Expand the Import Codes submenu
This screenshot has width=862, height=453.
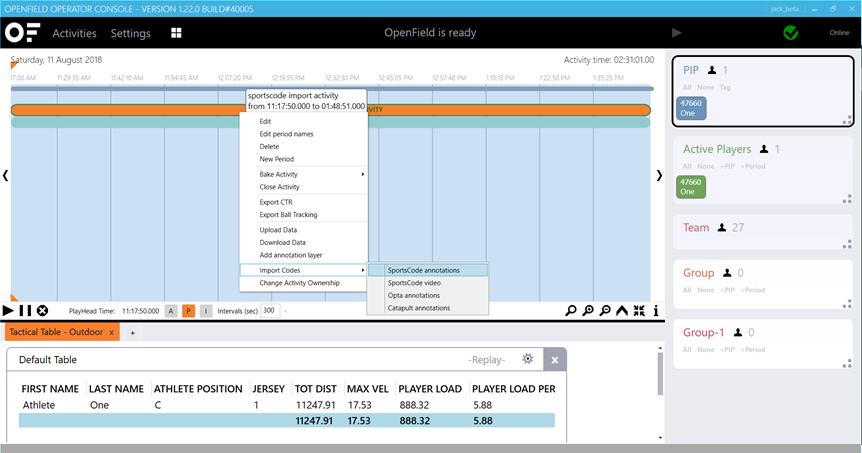304,270
